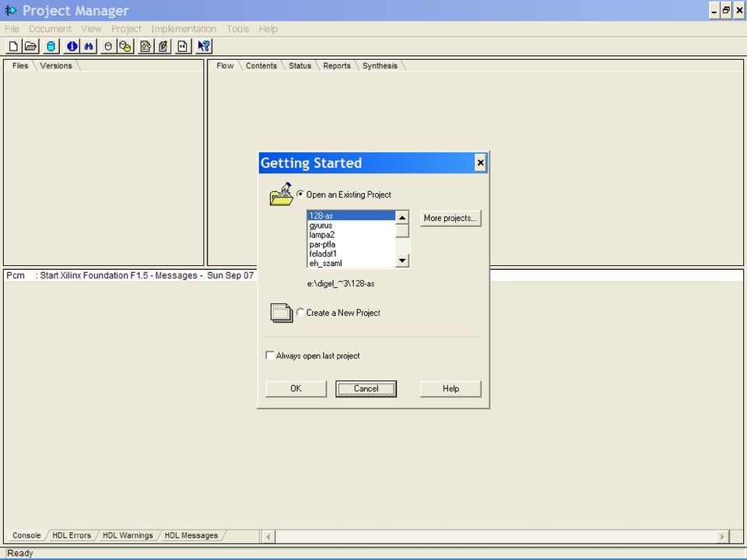Screen dimensions: 747x560
Task: Switch to the Contents tab
Action: pyautogui.click(x=261, y=65)
